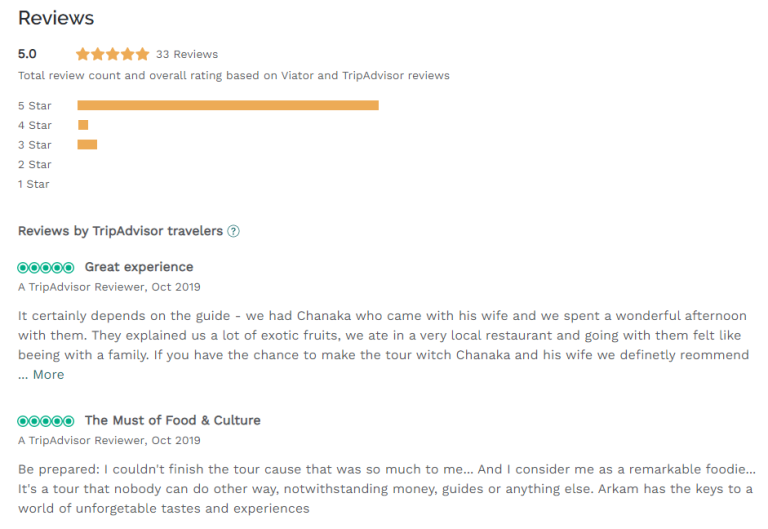Filter reviews by 3 Star label
This screenshot has height=529, width=768.
click(x=34, y=145)
